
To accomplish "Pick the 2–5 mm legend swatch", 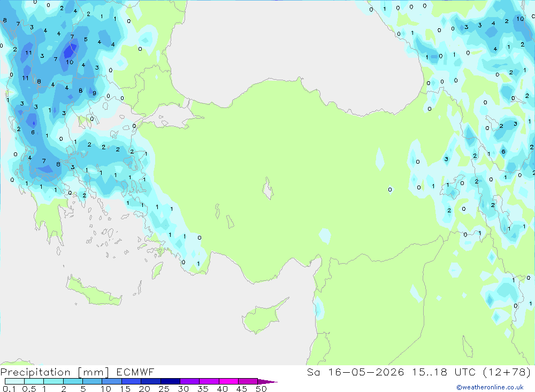I will 73,381.
